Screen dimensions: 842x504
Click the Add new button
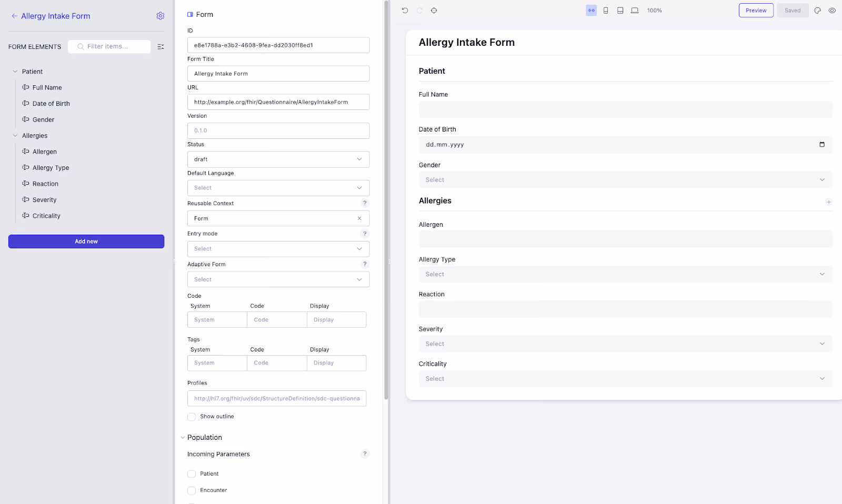(86, 241)
